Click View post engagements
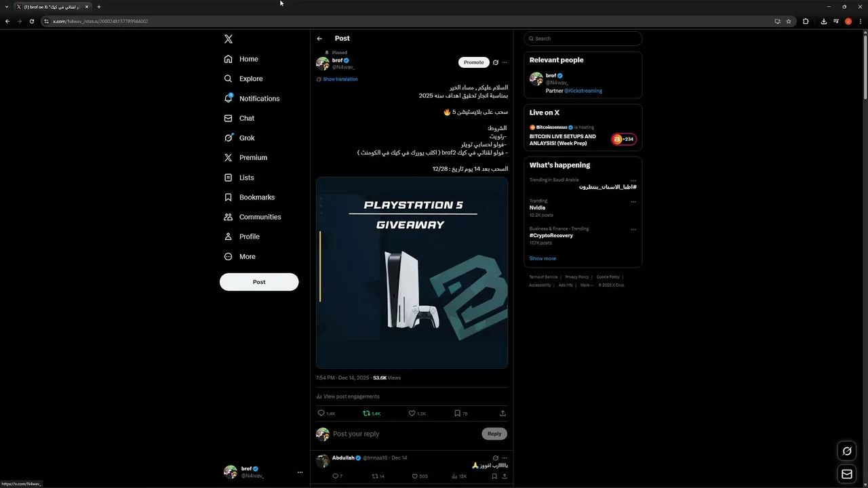 348,396
